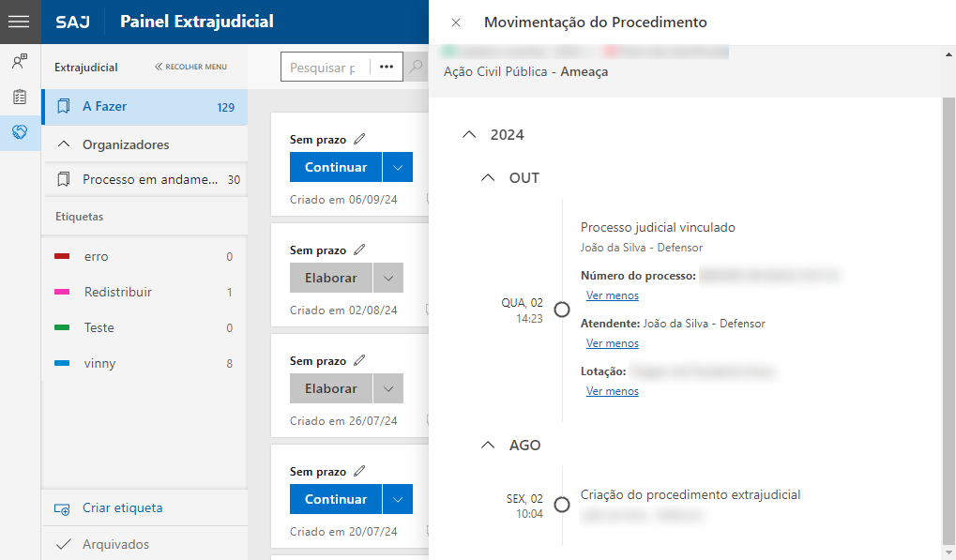The image size is (956, 560).
Task: Edit deadline pencil on 06/09/24 card
Action: (x=359, y=139)
